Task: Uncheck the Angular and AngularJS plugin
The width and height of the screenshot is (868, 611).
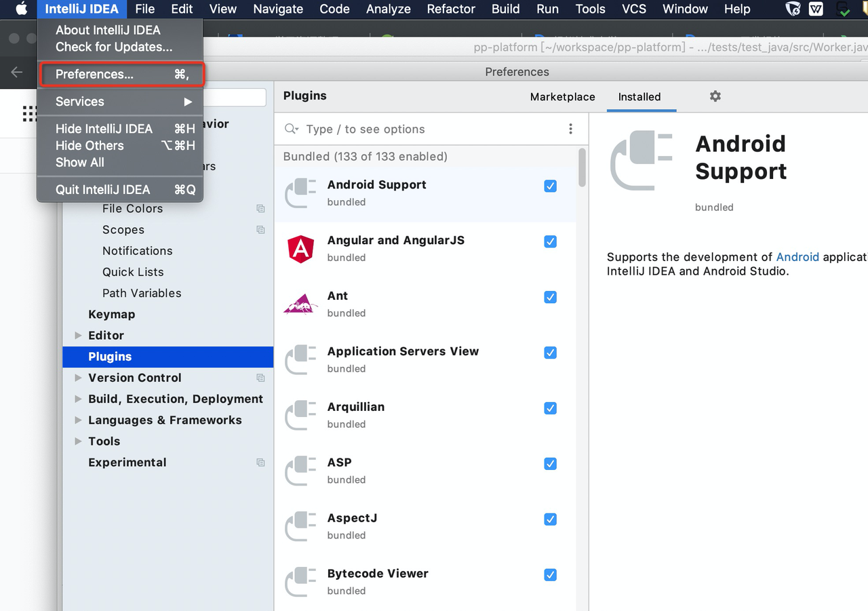Action: [x=551, y=241]
